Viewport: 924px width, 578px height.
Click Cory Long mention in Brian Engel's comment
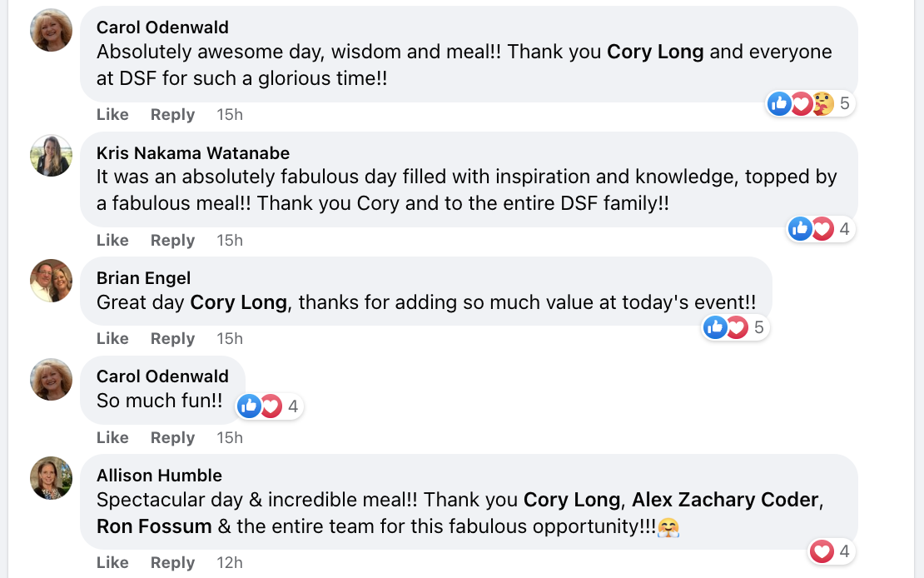238,302
